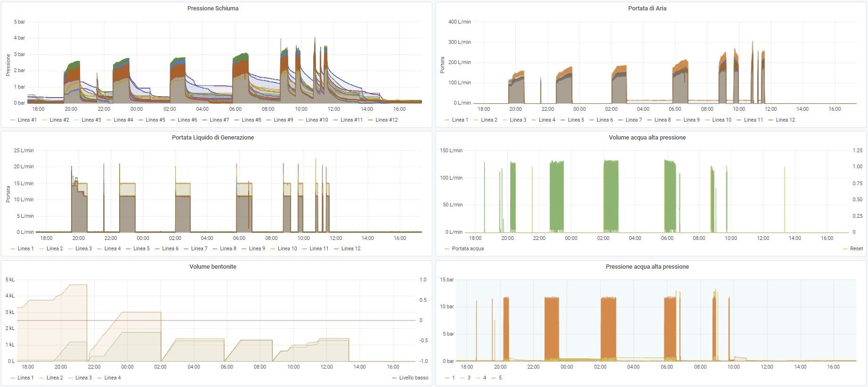Screen dimensions: 868x387
Task: Toggle Linea #3 series in Pressione Schiuma legend
Action: coord(91,120)
